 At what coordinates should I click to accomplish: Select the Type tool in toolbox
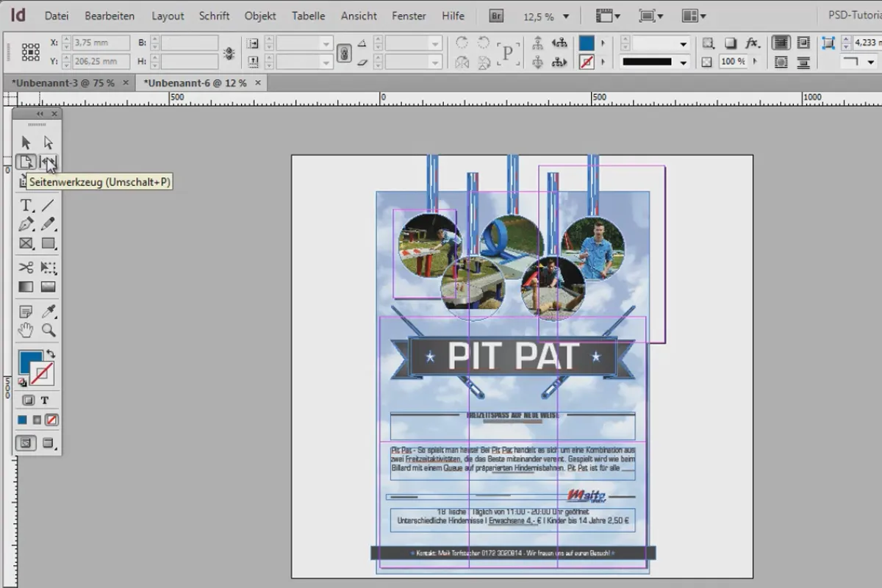(x=26, y=205)
